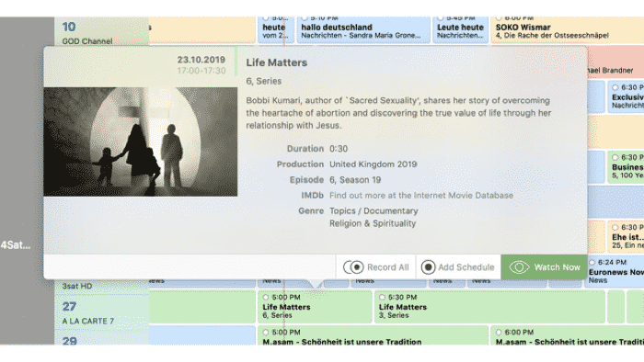Screen dimensions: 644x362
Task: Toggle record circle for 5:30 PM Life Matters
Action: click(382, 297)
